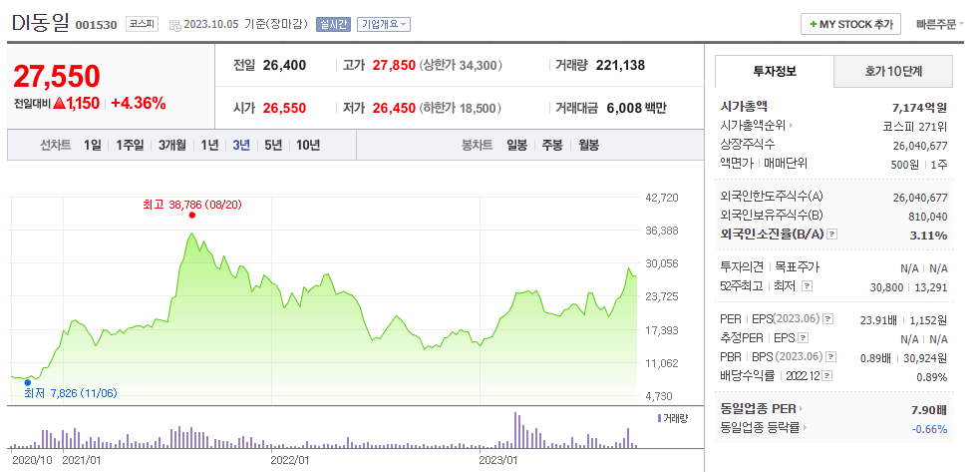Click the help icon after PER EPS(2023.06)
The width and height of the screenshot is (980, 472).
[828, 319]
